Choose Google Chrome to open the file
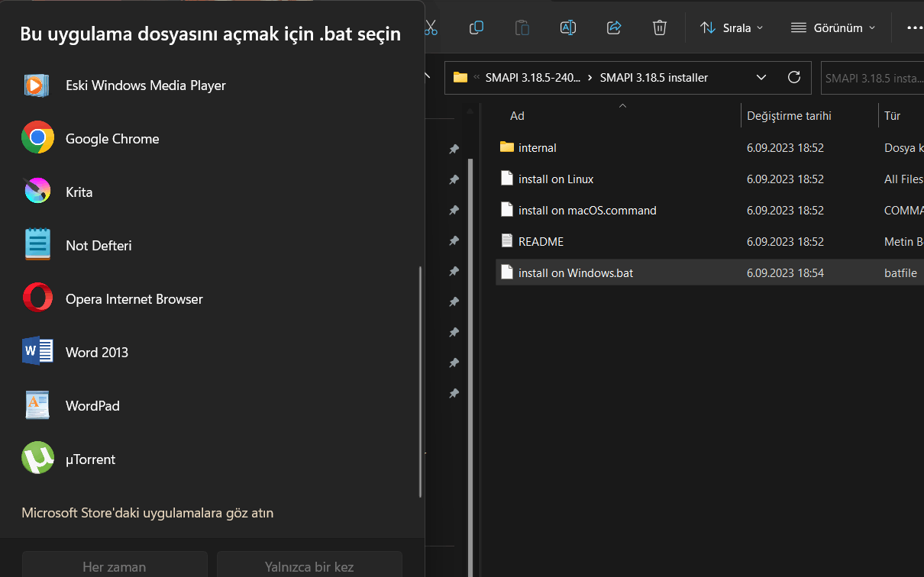Screen dimensions: 924x577 coord(214,139)
